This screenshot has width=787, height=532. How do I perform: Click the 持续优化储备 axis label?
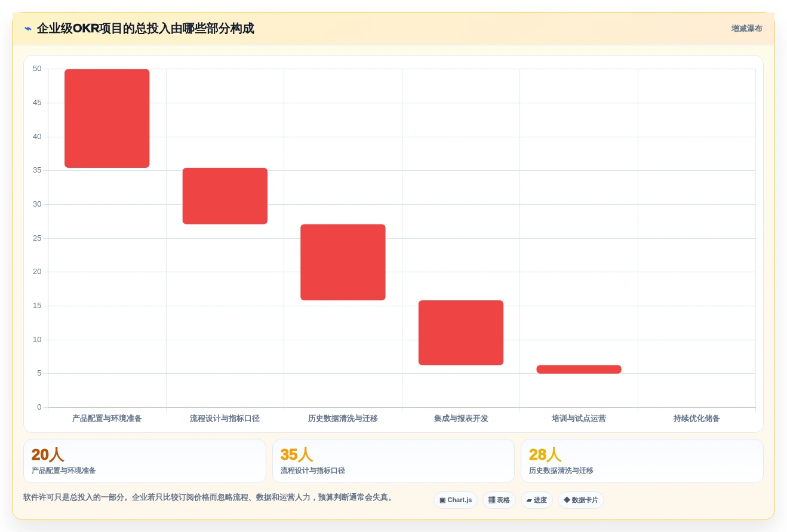697,419
